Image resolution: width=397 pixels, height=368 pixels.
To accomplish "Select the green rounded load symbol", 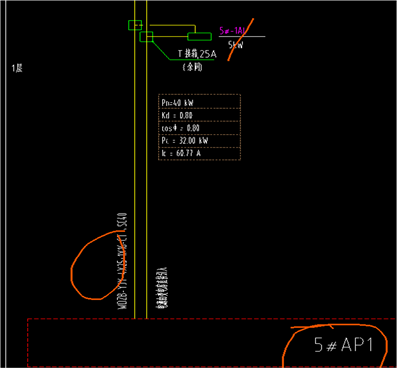I will point(199,37).
